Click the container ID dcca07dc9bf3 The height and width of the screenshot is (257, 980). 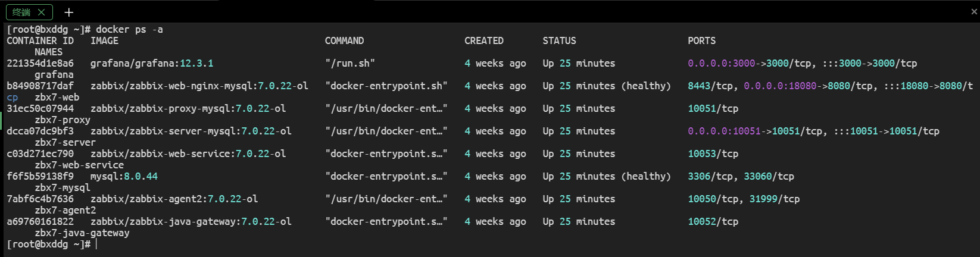coord(40,131)
